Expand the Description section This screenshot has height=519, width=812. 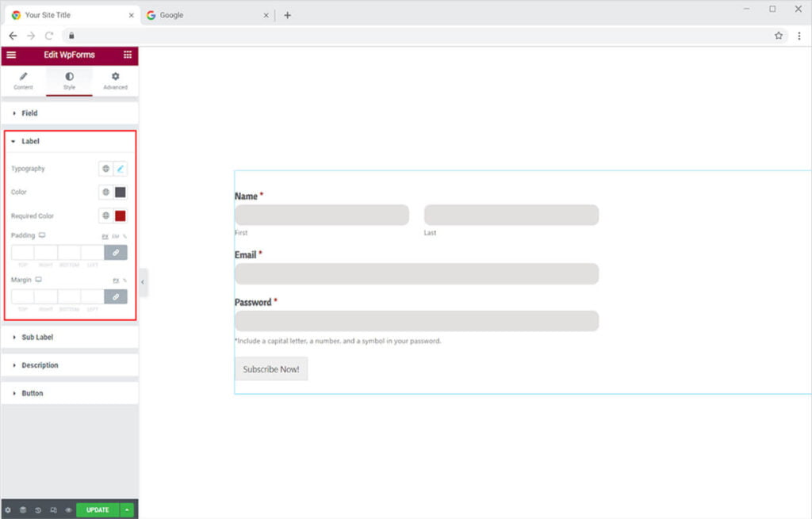[x=40, y=365]
